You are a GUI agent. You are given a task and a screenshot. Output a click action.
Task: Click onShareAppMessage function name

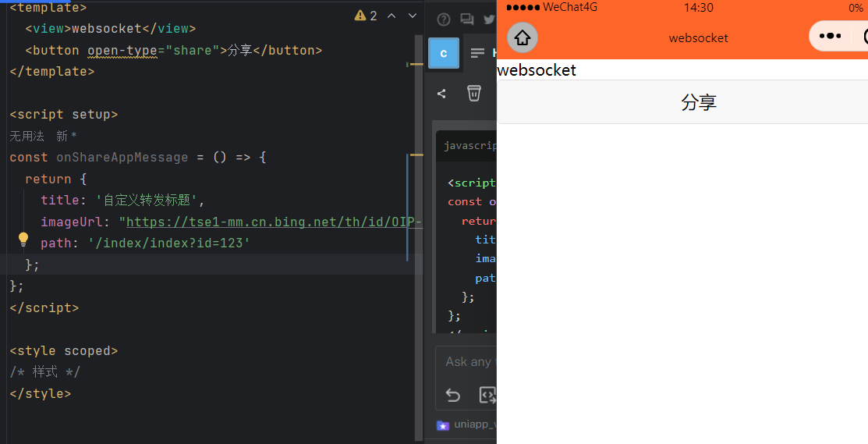[x=122, y=157]
